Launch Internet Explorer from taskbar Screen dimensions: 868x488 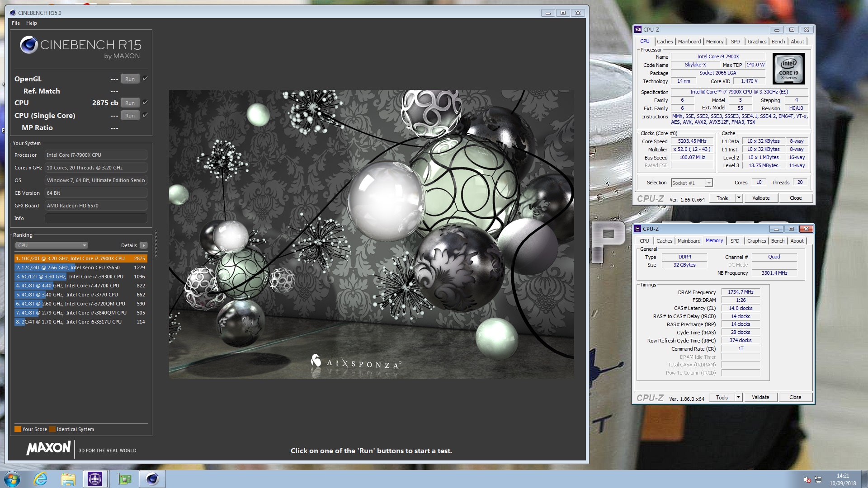[x=40, y=479]
